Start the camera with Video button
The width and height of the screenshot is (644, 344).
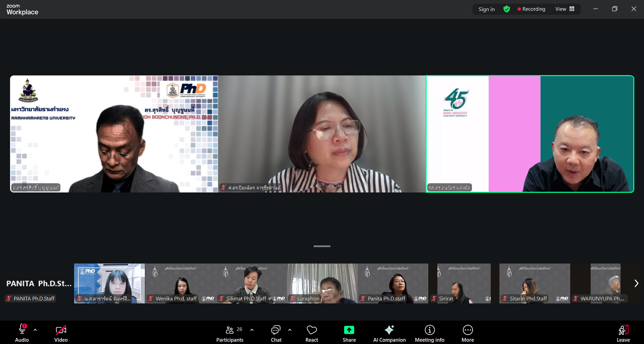click(61, 334)
